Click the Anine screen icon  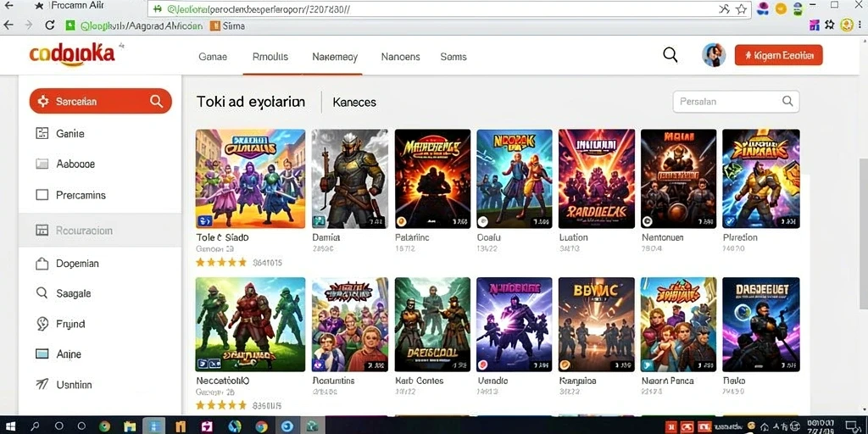pyautogui.click(x=42, y=354)
